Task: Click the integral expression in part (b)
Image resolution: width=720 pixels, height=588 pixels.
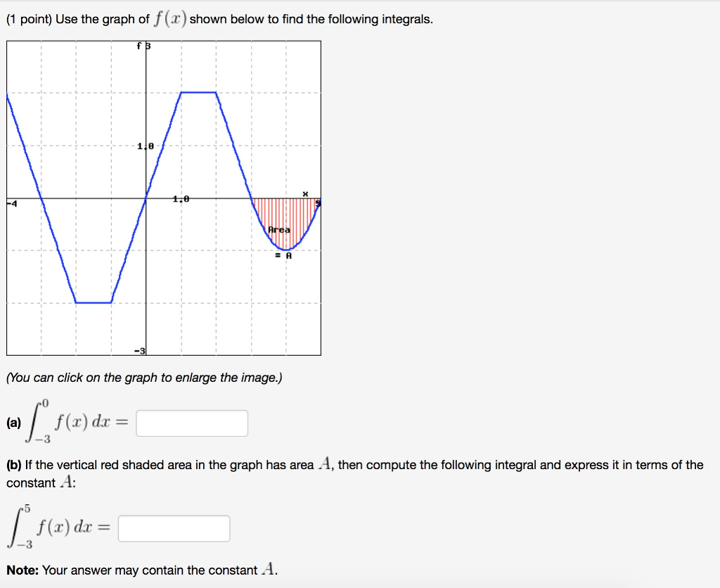Action: 56,526
